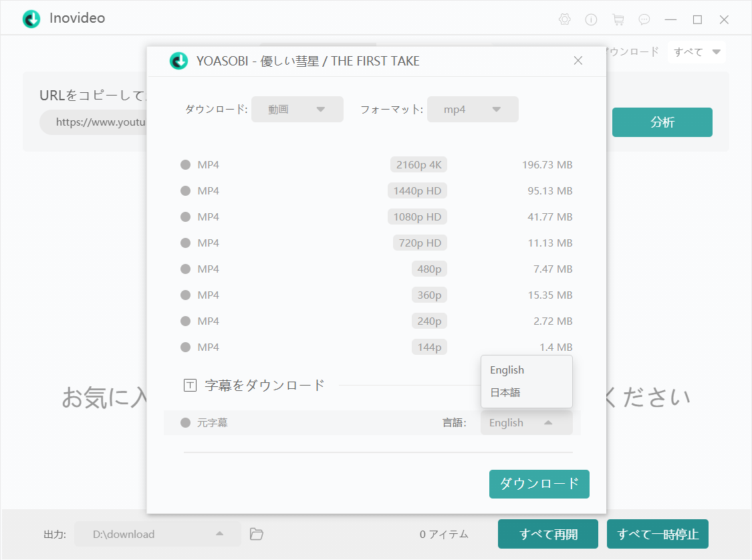Click the 720p HD resolution badge
Viewport: 752px width, 560px height.
point(420,243)
